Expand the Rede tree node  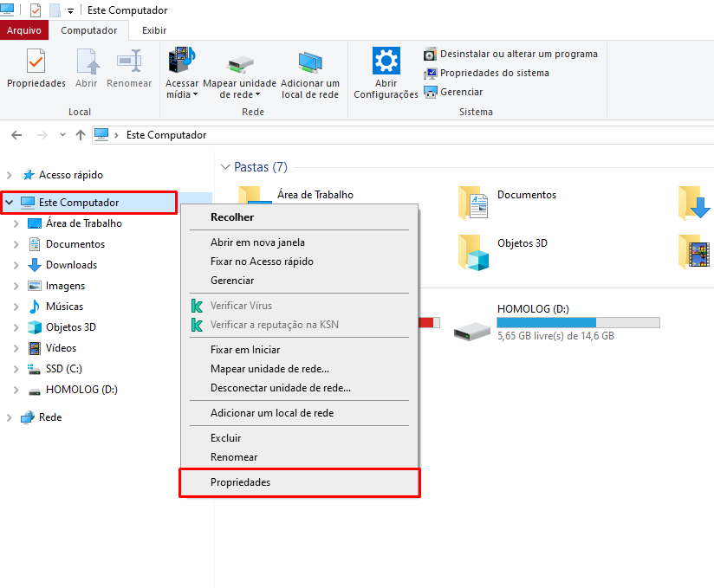click(10, 417)
